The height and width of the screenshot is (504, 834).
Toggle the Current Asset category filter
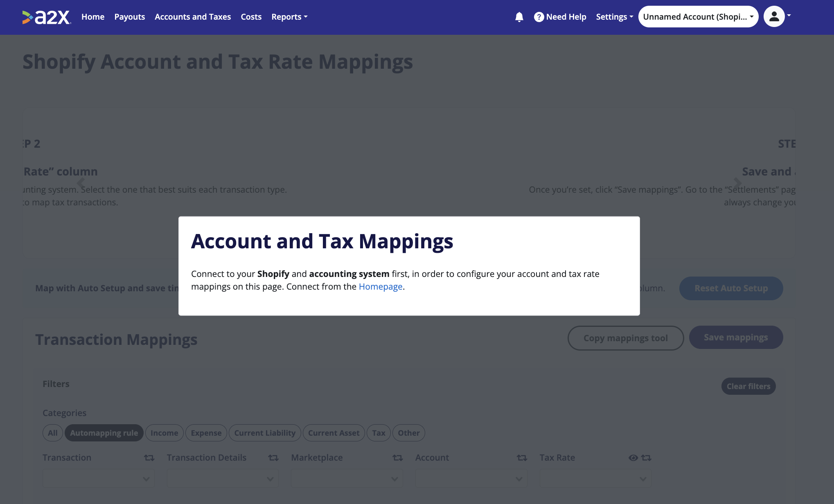click(x=334, y=433)
